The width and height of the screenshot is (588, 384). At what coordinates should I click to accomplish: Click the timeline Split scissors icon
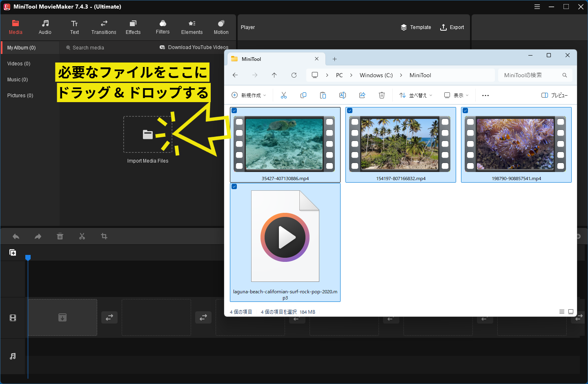click(x=82, y=236)
